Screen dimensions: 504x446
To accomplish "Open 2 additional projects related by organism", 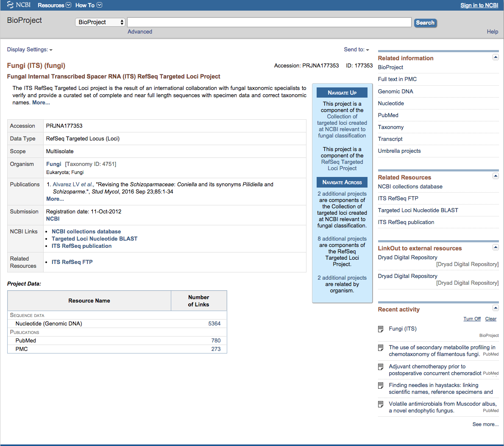I will (x=342, y=278).
